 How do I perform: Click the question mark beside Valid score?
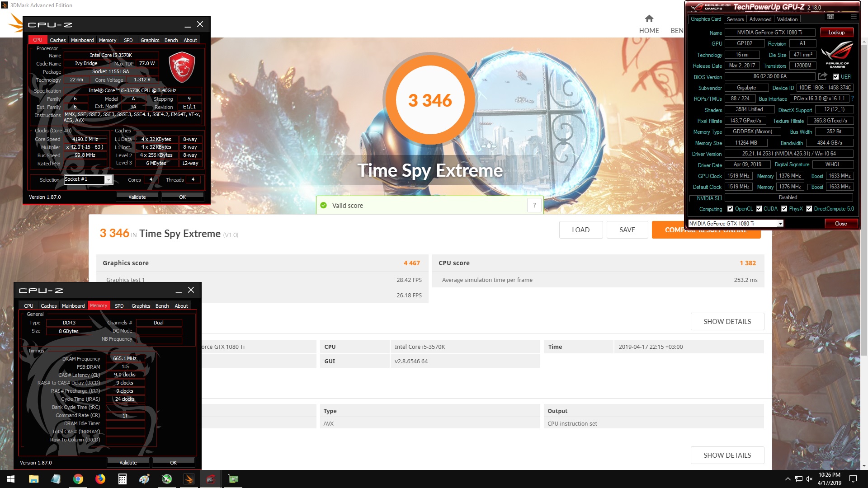534,205
